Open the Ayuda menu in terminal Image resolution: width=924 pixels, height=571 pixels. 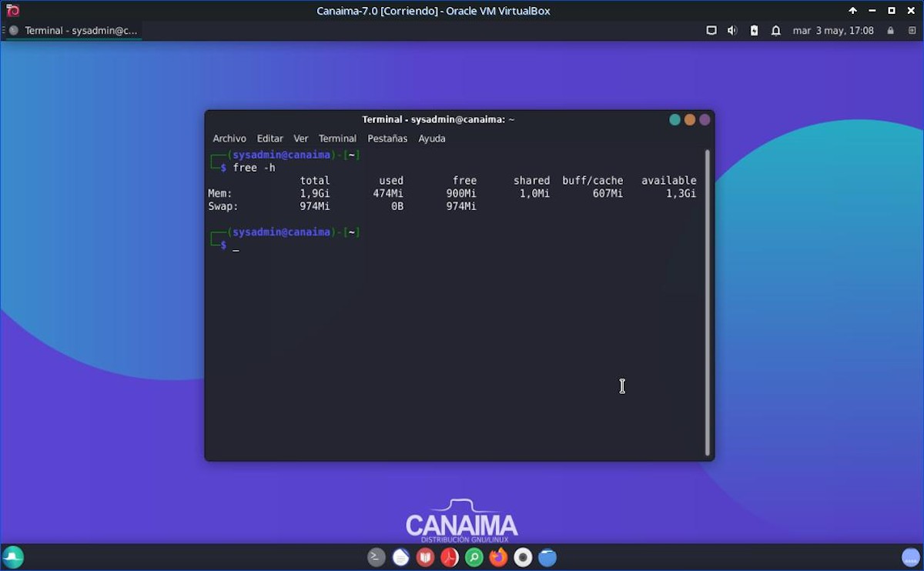coord(431,139)
